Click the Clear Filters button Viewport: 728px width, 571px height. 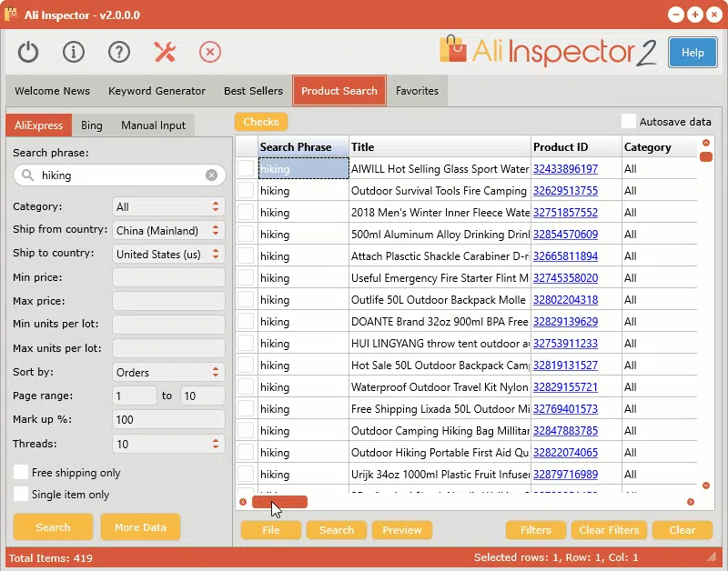[x=609, y=530]
